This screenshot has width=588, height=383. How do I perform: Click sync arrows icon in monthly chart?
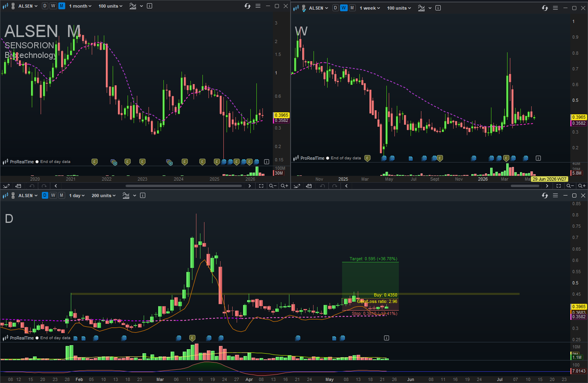pyautogui.click(x=247, y=6)
